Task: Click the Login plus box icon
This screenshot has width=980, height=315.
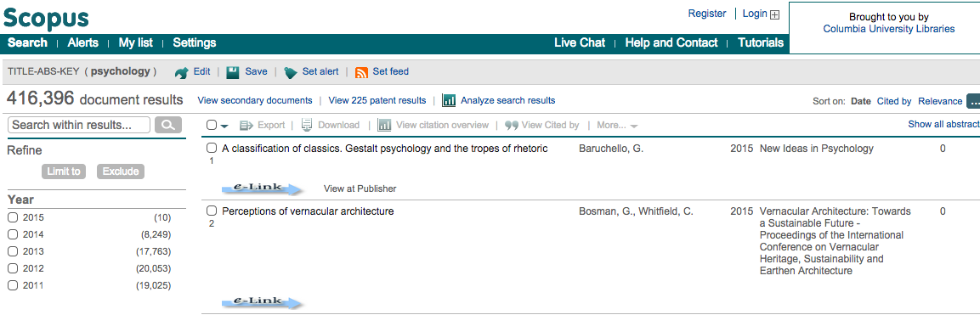Action: pyautogui.click(x=775, y=14)
